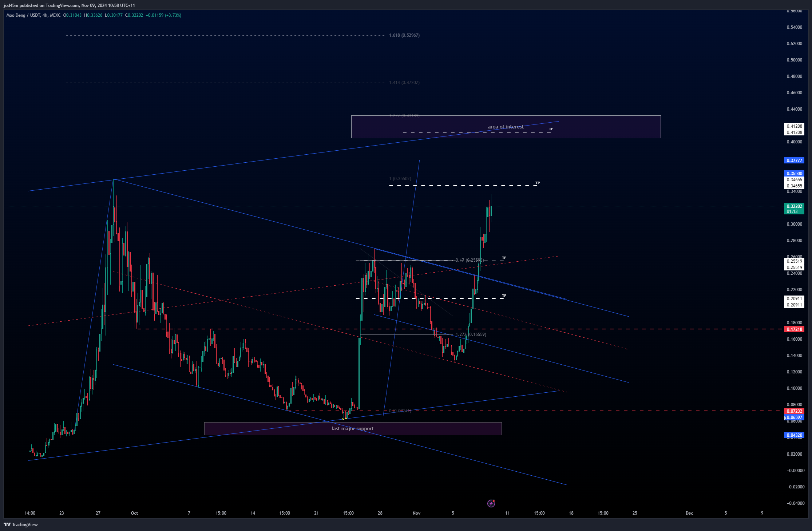Screen dimensions: 812x531
Task: Click the '18' date label on time axis
Action: tap(571, 513)
